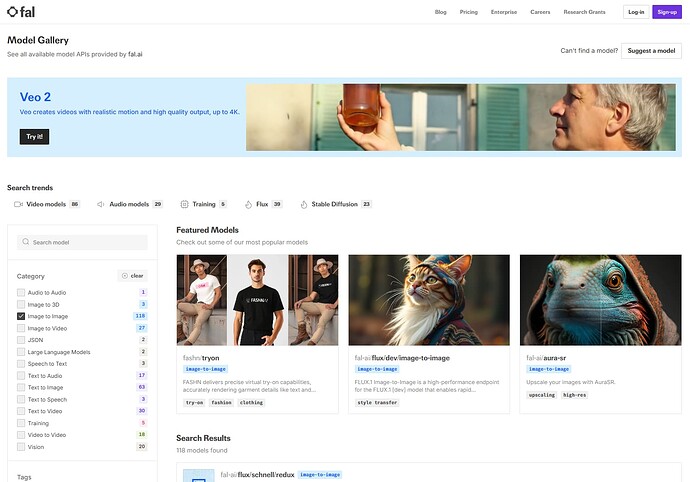Enable the Text to Video checkbox
Screen dimensions: 690x482
[21, 411]
